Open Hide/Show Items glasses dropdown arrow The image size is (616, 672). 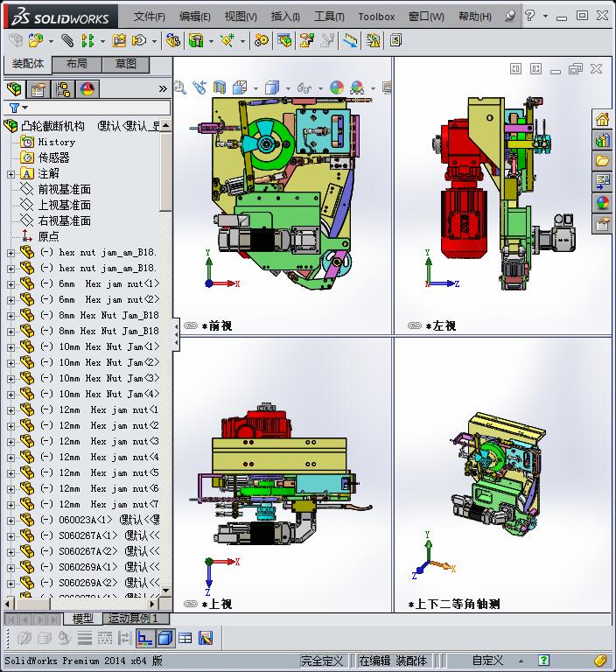tap(320, 88)
